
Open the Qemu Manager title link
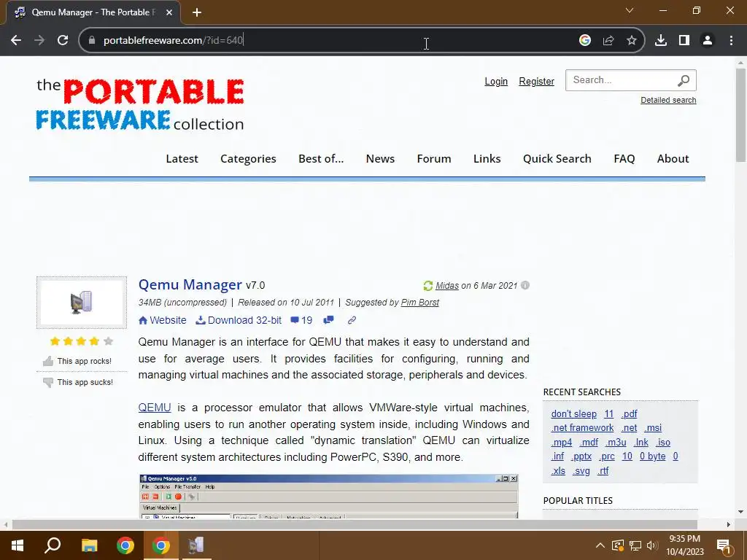pos(190,284)
